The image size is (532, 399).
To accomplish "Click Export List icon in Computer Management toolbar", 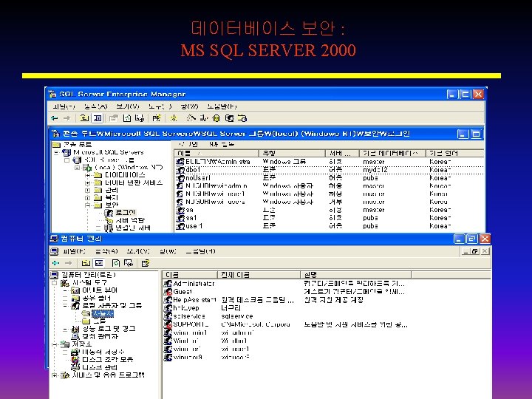I will (129, 263).
